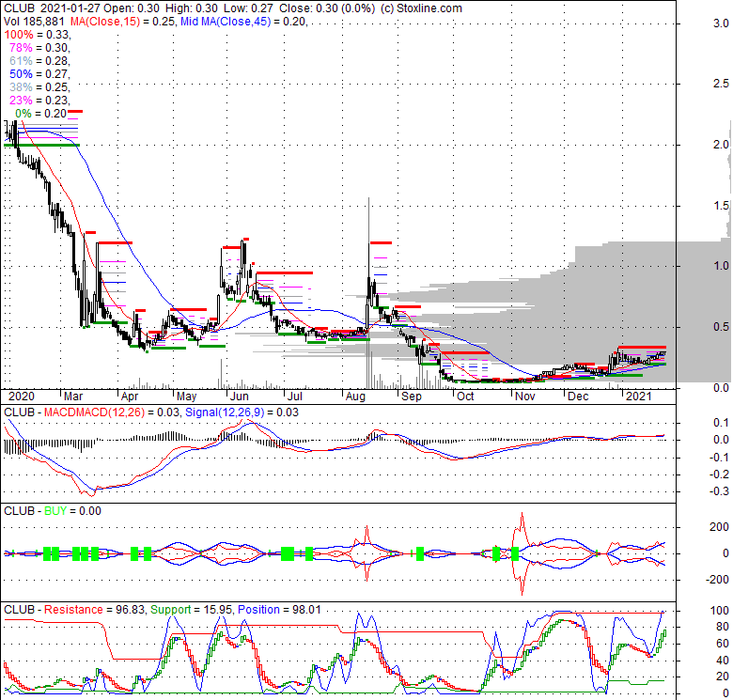Click the 'Jul' label on the time axis
The height and width of the screenshot is (700, 733).
(x=295, y=397)
